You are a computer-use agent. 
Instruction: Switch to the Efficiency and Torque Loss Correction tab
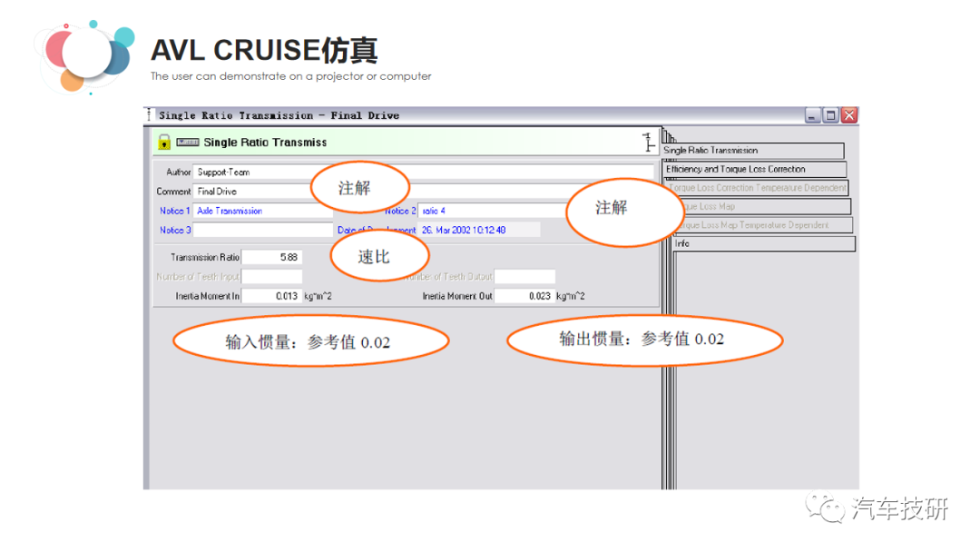click(756, 169)
